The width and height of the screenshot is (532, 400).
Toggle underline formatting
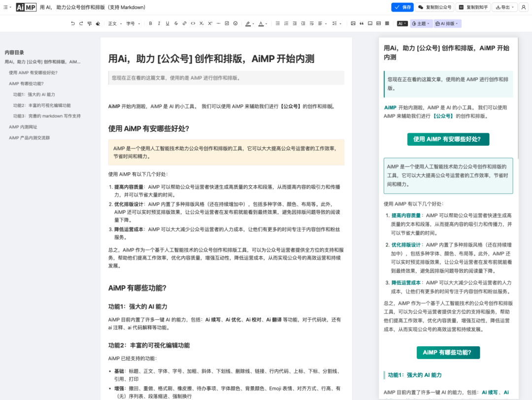coord(167,24)
